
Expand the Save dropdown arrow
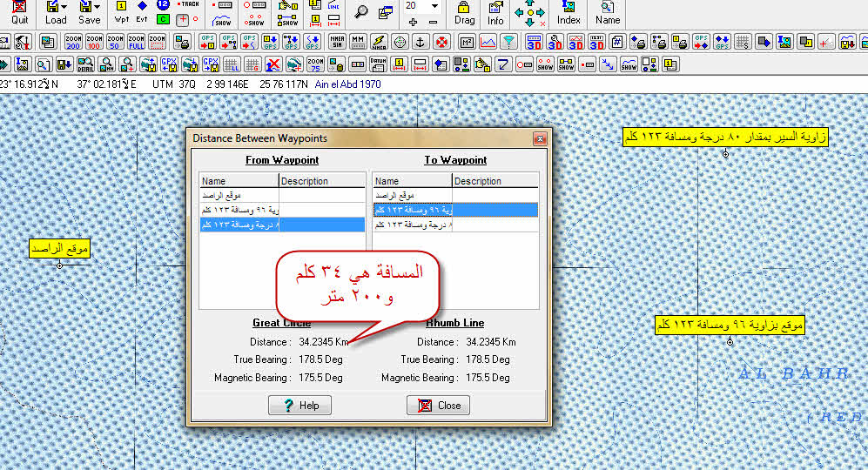click(97, 7)
